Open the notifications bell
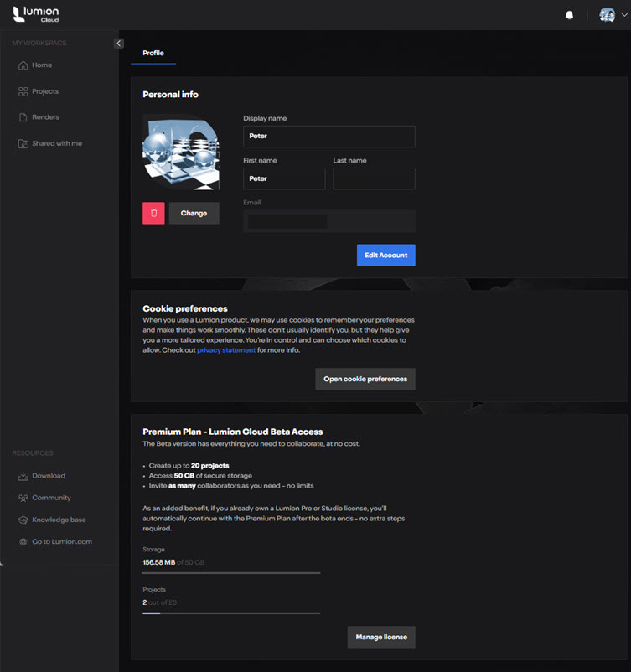The image size is (631, 672). (x=570, y=15)
